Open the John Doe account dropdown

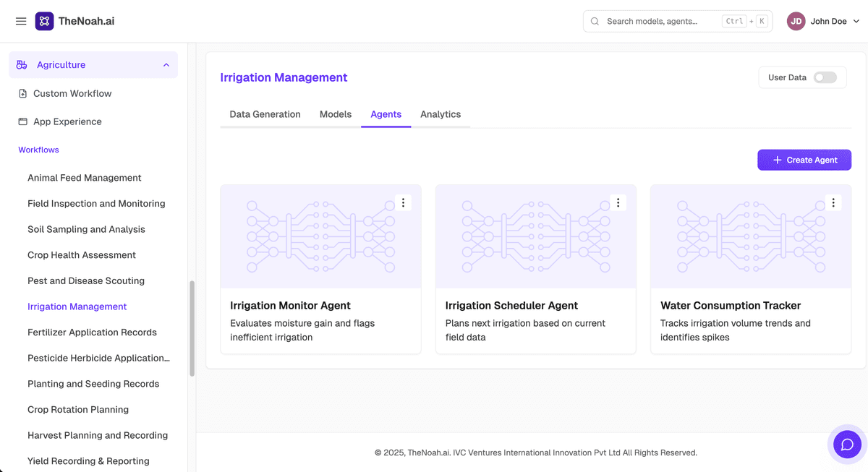point(824,22)
